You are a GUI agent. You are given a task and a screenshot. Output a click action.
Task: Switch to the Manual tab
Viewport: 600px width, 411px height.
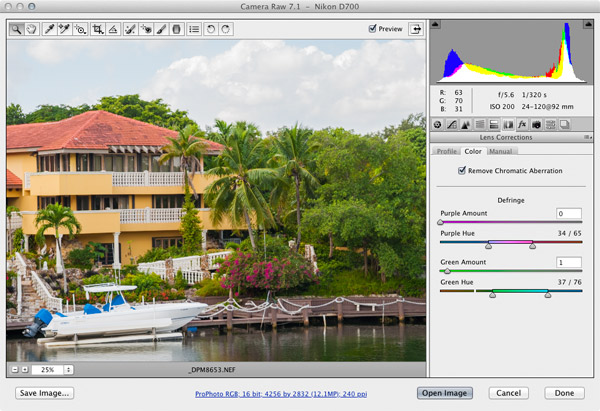[501, 151]
